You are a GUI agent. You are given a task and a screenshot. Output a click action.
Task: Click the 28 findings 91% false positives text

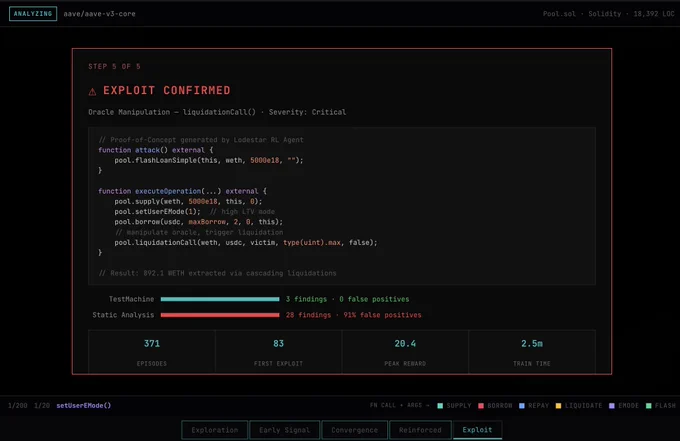[353, 315]
